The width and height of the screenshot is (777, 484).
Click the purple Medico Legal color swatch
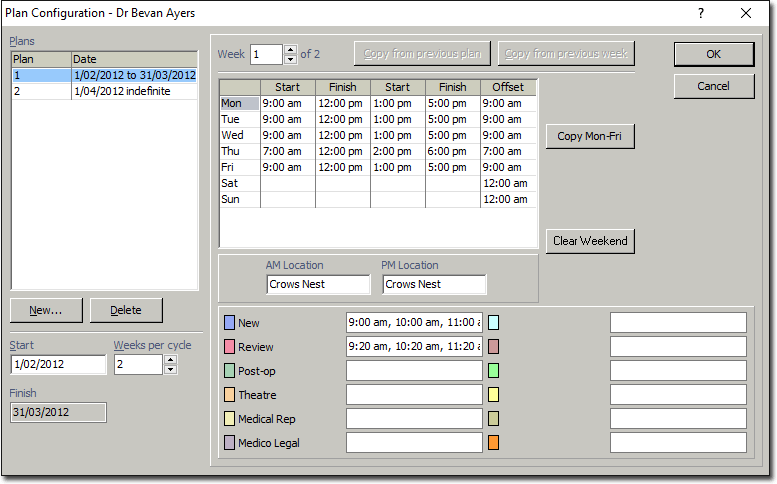[229, 443]
